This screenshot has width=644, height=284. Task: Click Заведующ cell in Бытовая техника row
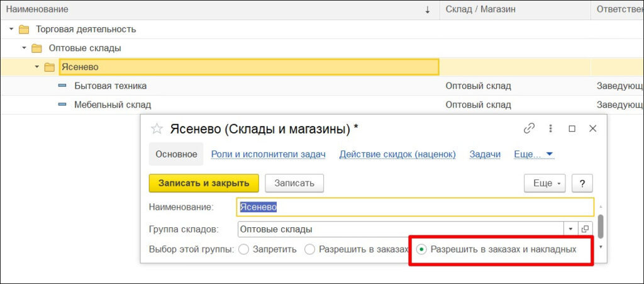click(618, 86)
